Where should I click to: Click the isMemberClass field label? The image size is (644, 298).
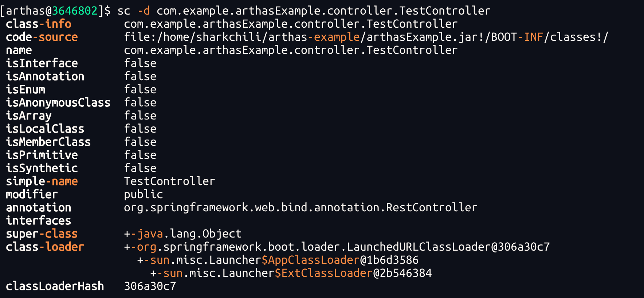pos(48,142)
